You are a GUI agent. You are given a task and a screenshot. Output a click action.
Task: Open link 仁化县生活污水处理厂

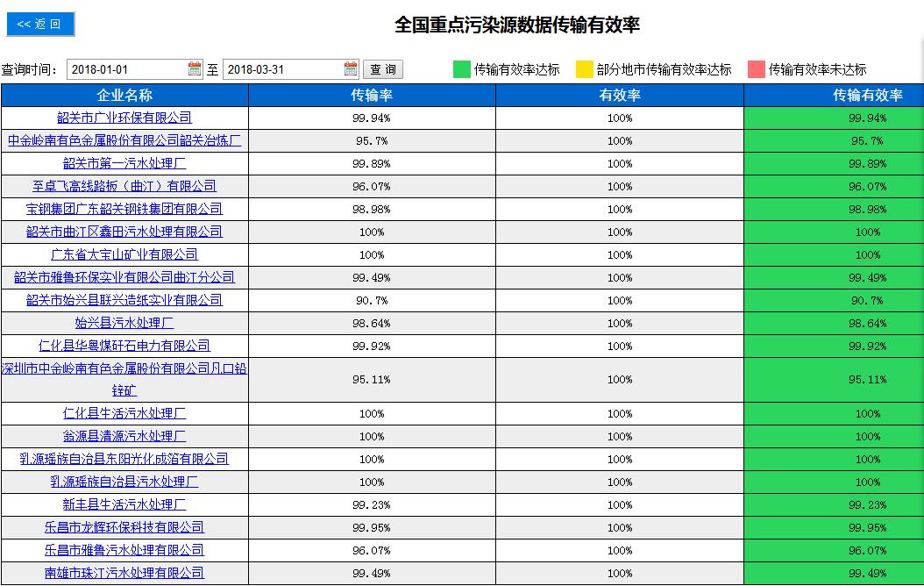[x=124, y=414]
